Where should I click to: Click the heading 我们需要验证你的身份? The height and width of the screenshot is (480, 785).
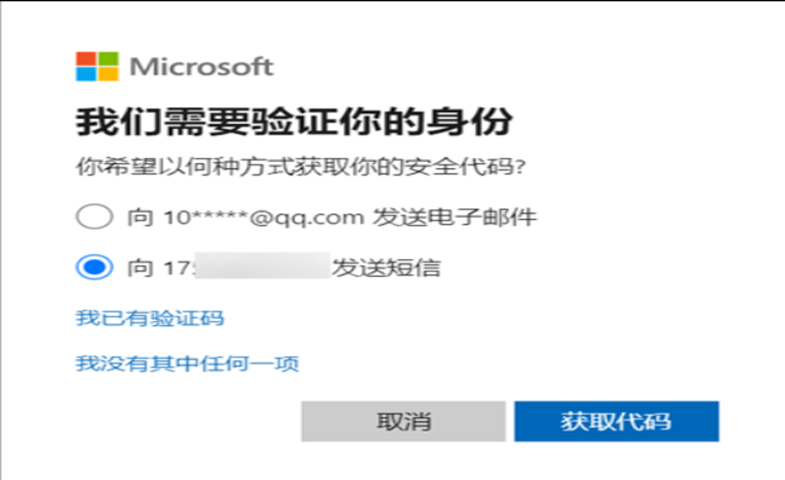tap(294, 122)
